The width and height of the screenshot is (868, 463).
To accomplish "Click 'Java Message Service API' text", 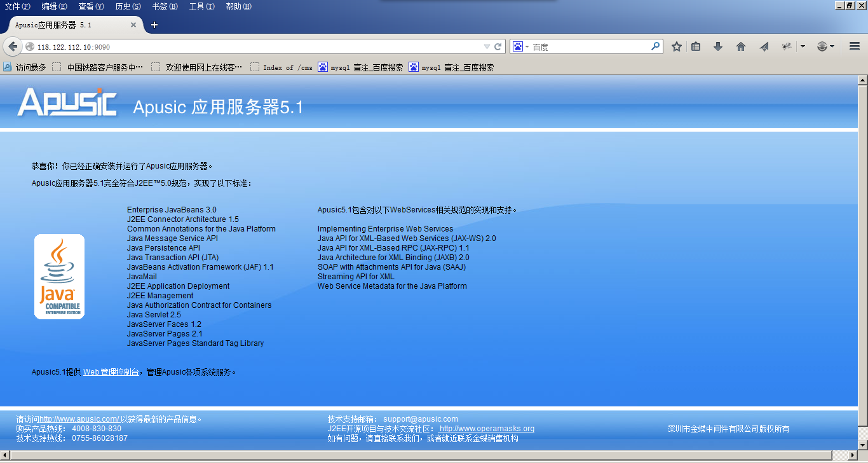I will point(172,238).
